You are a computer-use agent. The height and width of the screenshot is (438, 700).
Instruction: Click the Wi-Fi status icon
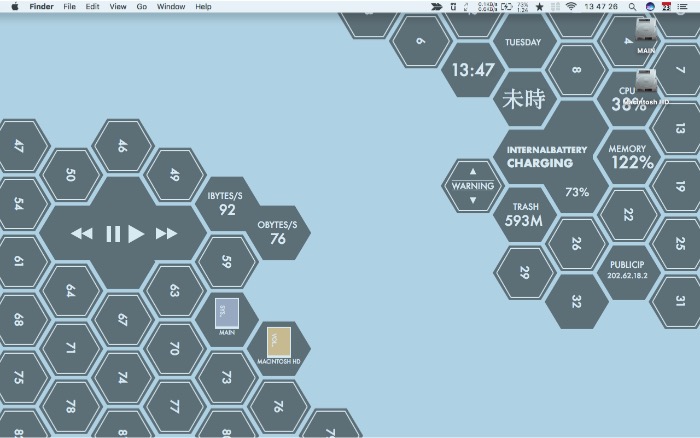pos(571,6)
